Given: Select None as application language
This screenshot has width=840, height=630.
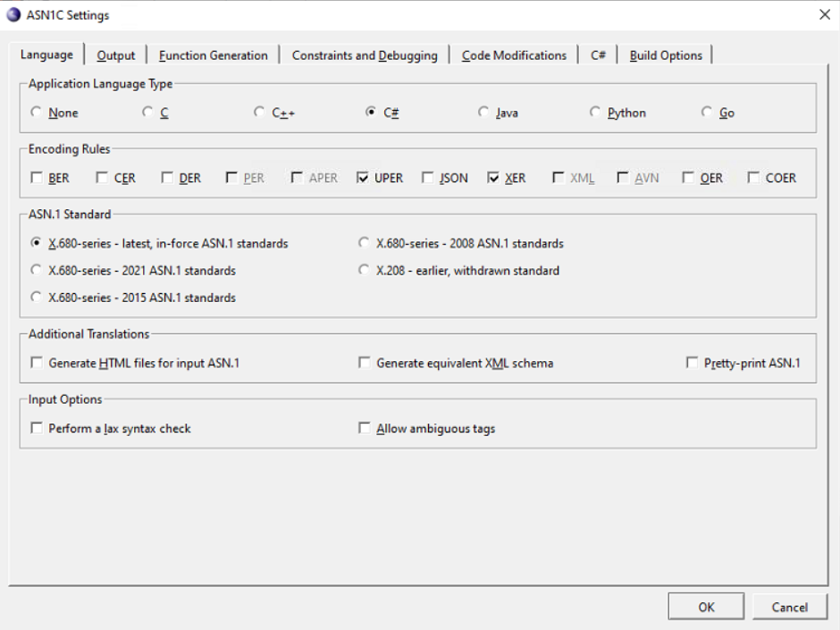Looking at the screenshot, I should tap(37, 112).
